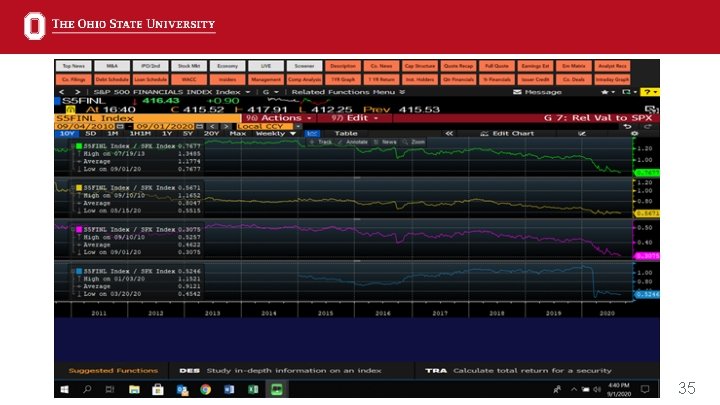The height and width of the screenshot is (405, 720).
Task: Switch to the Table view
Action: pyautogui.click(x=346, y=134)
